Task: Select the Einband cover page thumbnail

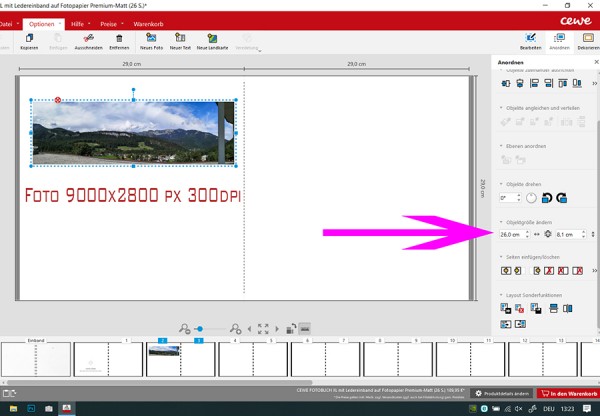Action: point(36,360)
